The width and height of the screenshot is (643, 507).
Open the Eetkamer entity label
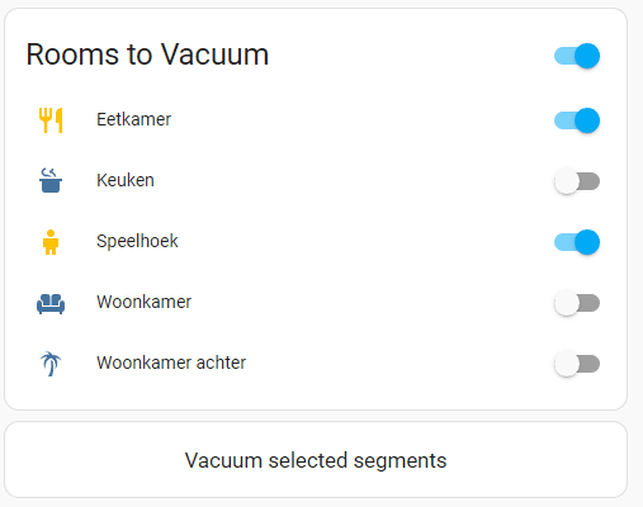tap(134, 119)
